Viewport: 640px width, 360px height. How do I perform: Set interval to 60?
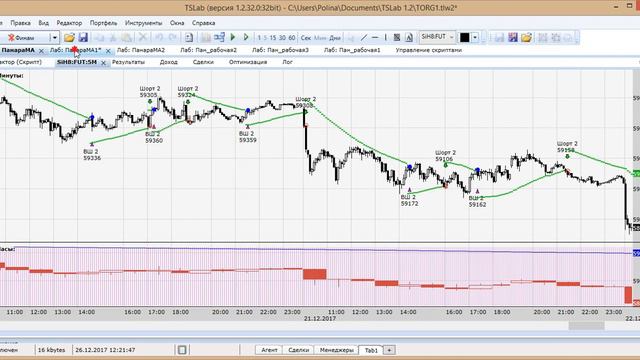tap(291, 38)
